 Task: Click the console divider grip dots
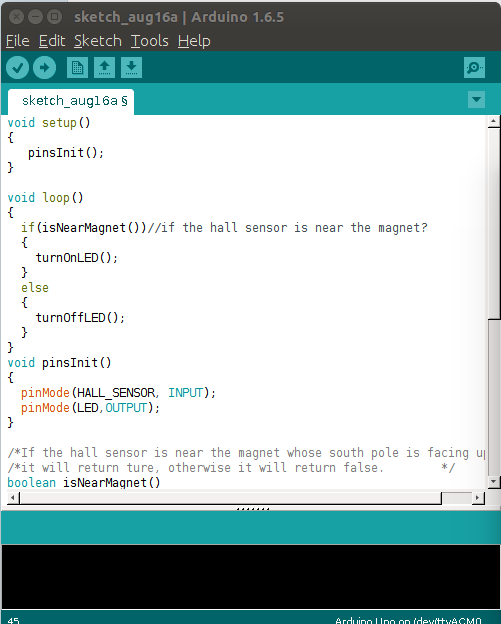tap(253, 509)
